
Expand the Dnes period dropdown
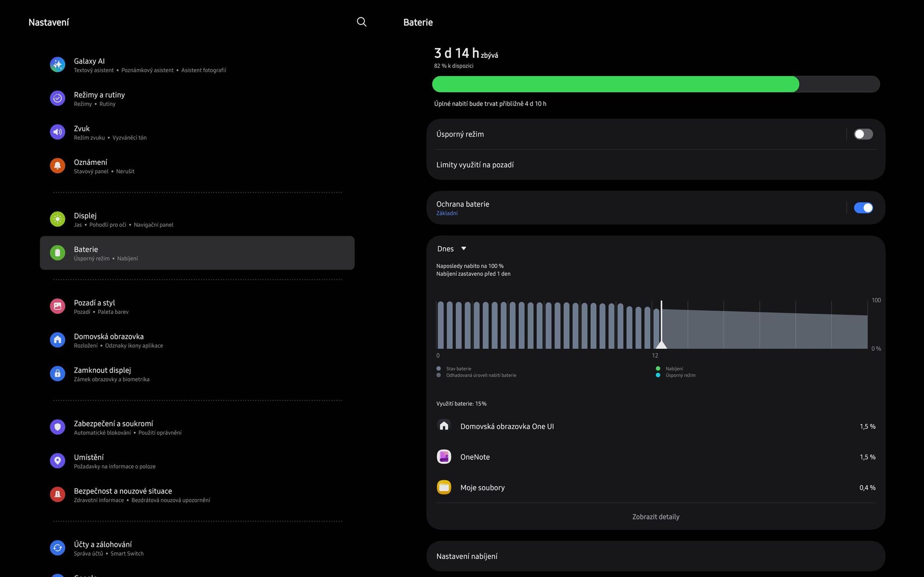(x=451, y=249)
